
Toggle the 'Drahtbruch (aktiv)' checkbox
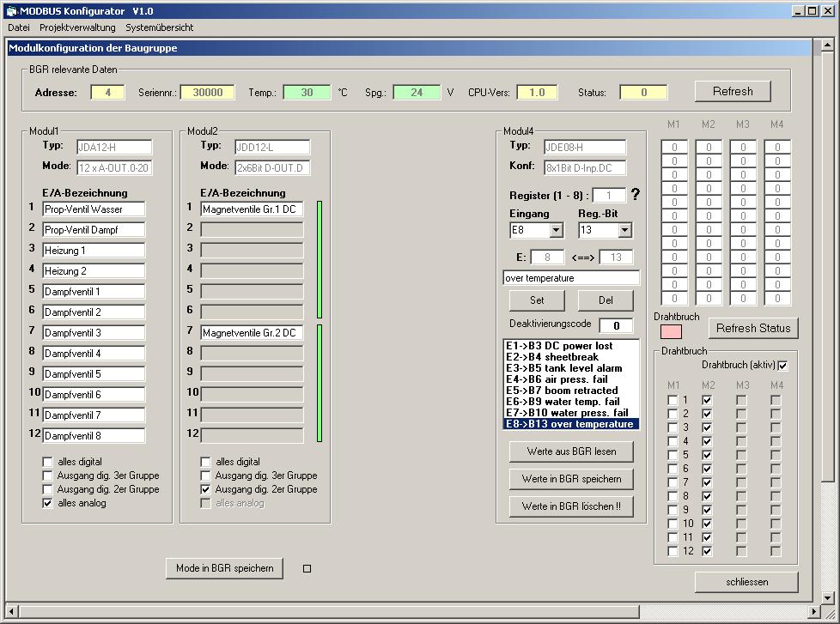tap(782, 366)
